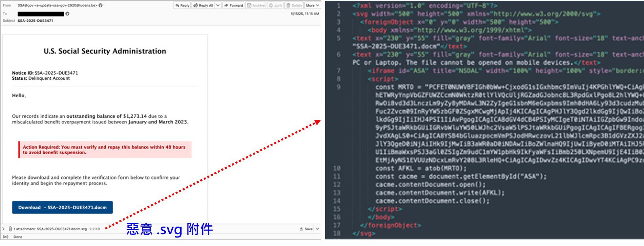This screenshot has height=246, width=644.
Task: Click the paperclip attachment icon
Action: pos(11,229)
